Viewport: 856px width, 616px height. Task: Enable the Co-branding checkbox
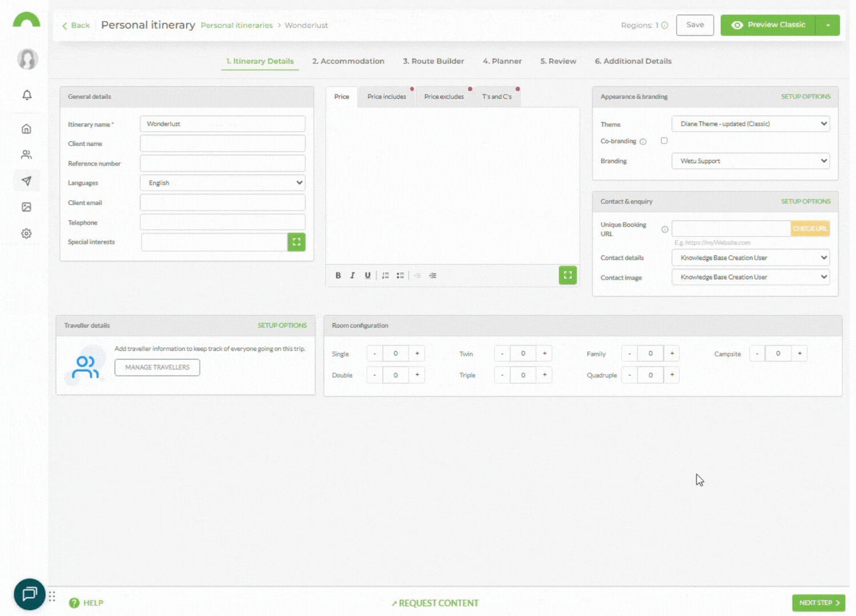click(664, 141)
